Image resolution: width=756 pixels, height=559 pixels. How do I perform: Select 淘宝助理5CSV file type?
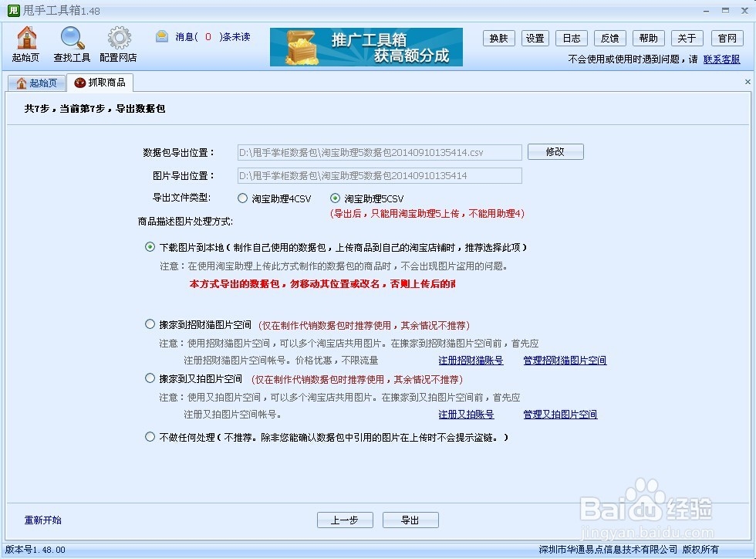[367, 198]
